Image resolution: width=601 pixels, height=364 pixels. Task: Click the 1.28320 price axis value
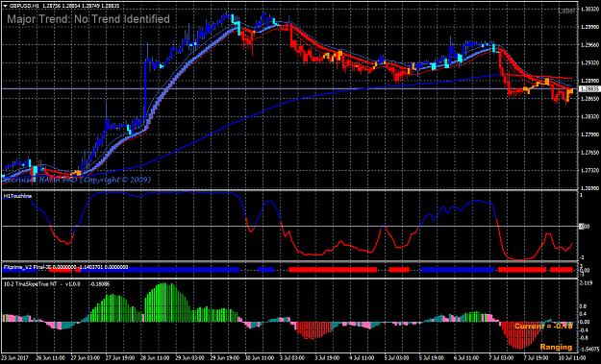coord(589,116)
